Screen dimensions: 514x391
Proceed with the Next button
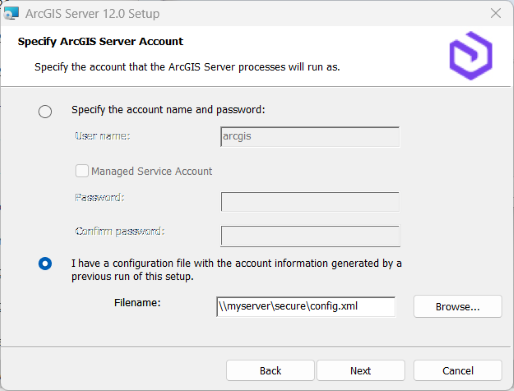pyautogui.click(x=360, y=371)
